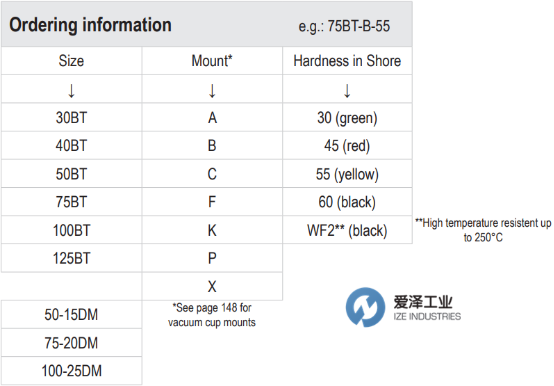
Task: Click the down arrow under Mount
Action: click(x=212, y=91)
